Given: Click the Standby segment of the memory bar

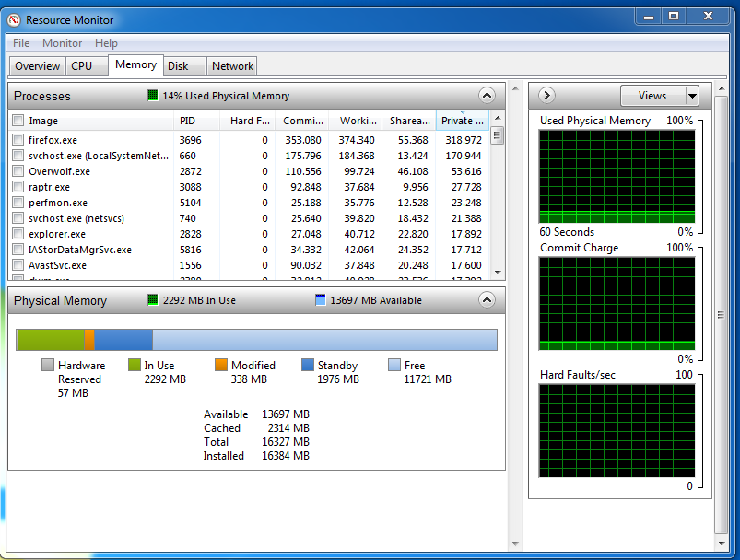Looking at the screenshot, I should (x=123, y=340).
